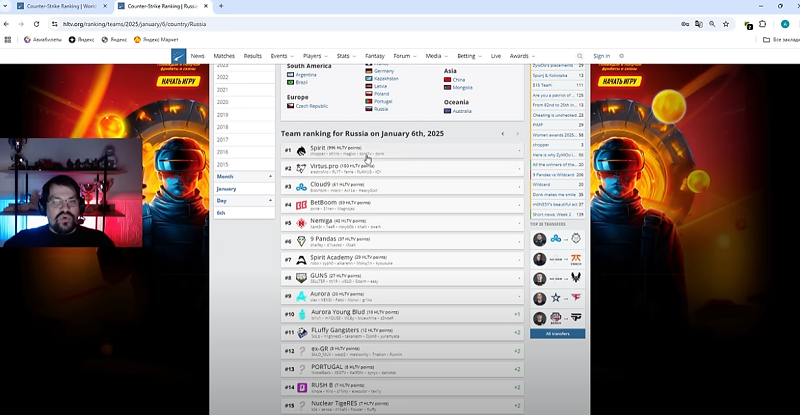800x415 pixels.
Task: Open the Betting dropdown menu
Action: tap(469, 56)
